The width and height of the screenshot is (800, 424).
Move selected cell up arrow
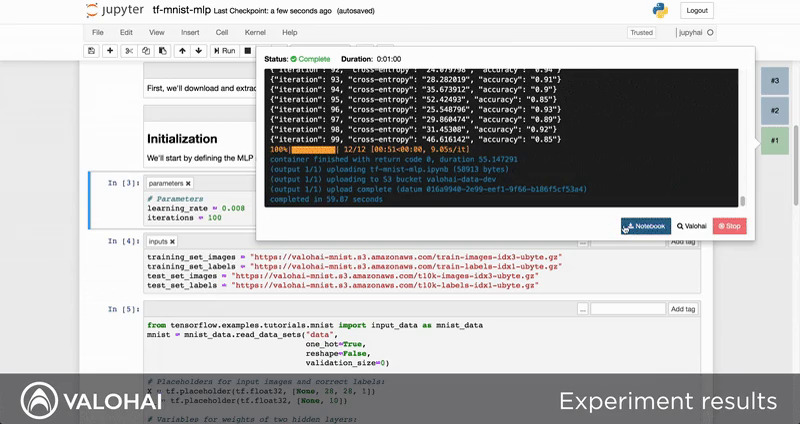(182, 51)
